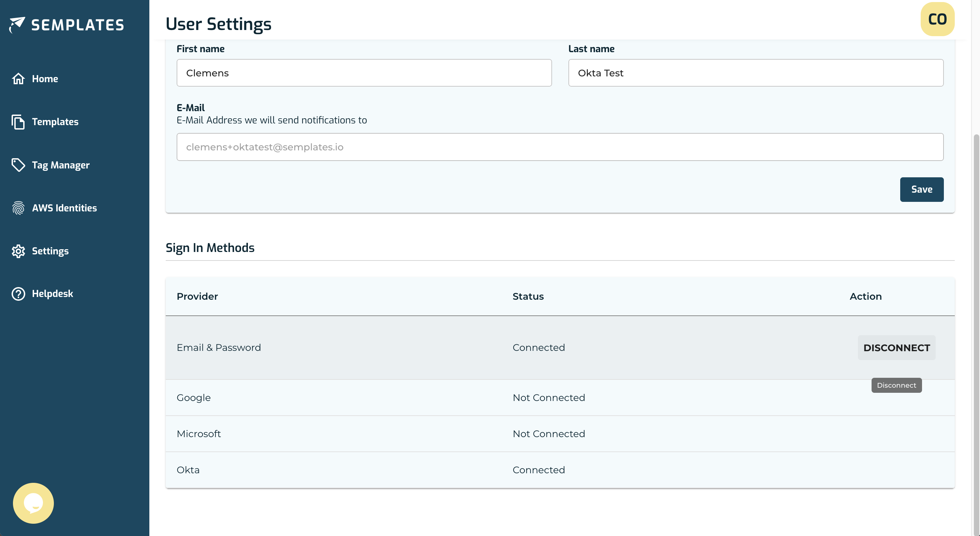Open the CO user avatar menu

(937, 19)
